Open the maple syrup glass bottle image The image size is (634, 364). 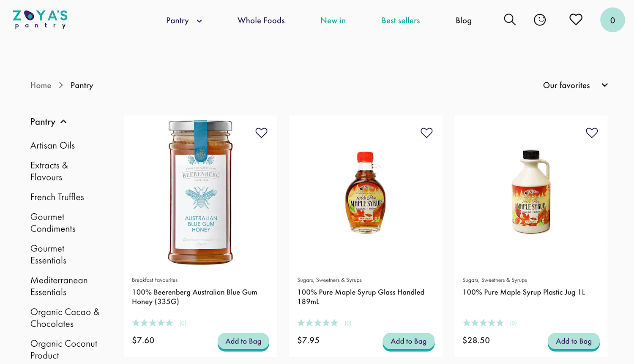click(366, 192)
